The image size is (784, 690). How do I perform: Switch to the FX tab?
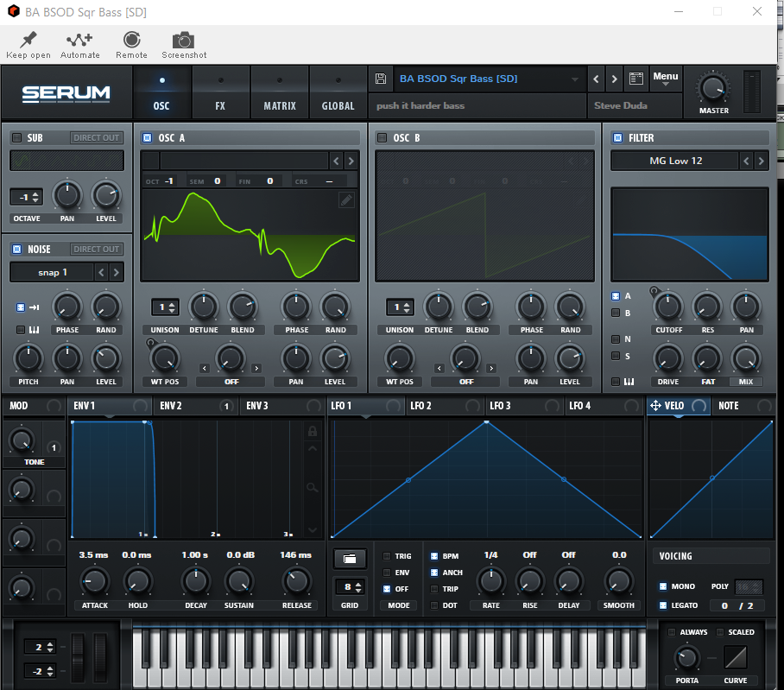220,92
